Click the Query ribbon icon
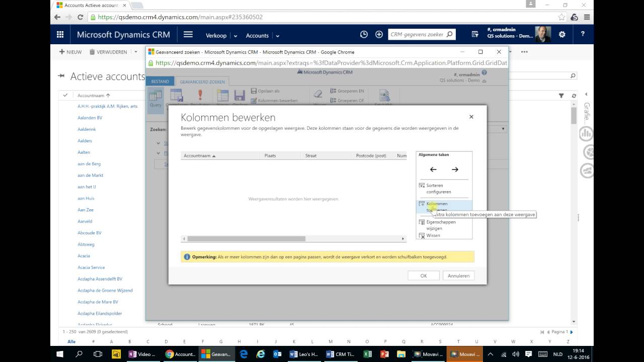Viewport: 644px width, 362px height. 155,98
